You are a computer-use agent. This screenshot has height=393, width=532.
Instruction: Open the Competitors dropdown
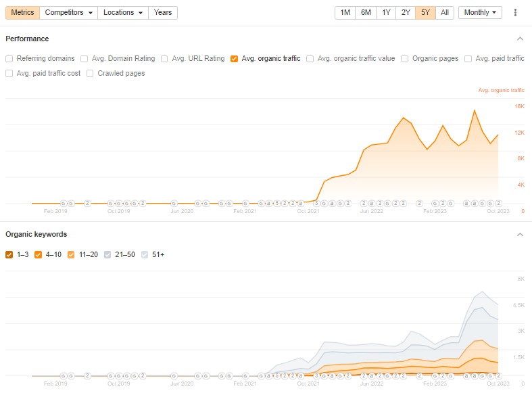pos(68,13)
